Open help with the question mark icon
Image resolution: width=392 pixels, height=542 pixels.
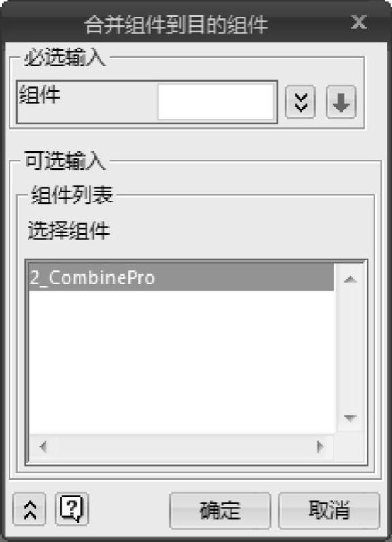72,509
